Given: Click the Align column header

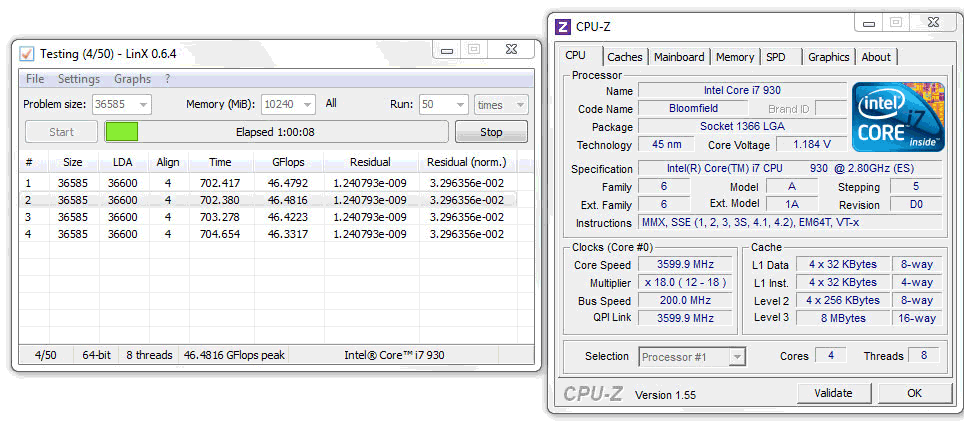Looking at the screenshot, I should (168, 162).
